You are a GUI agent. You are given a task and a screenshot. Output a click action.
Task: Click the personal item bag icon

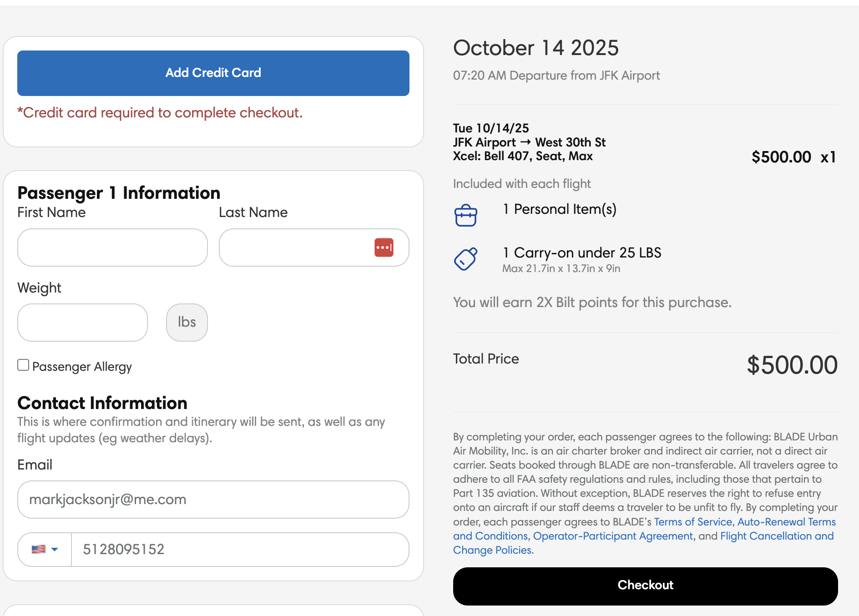point(465,215)
